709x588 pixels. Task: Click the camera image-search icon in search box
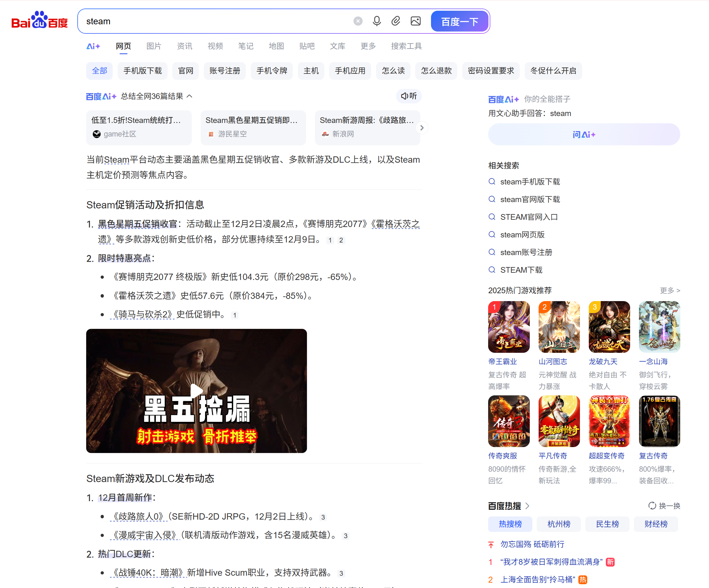[415, 21]
